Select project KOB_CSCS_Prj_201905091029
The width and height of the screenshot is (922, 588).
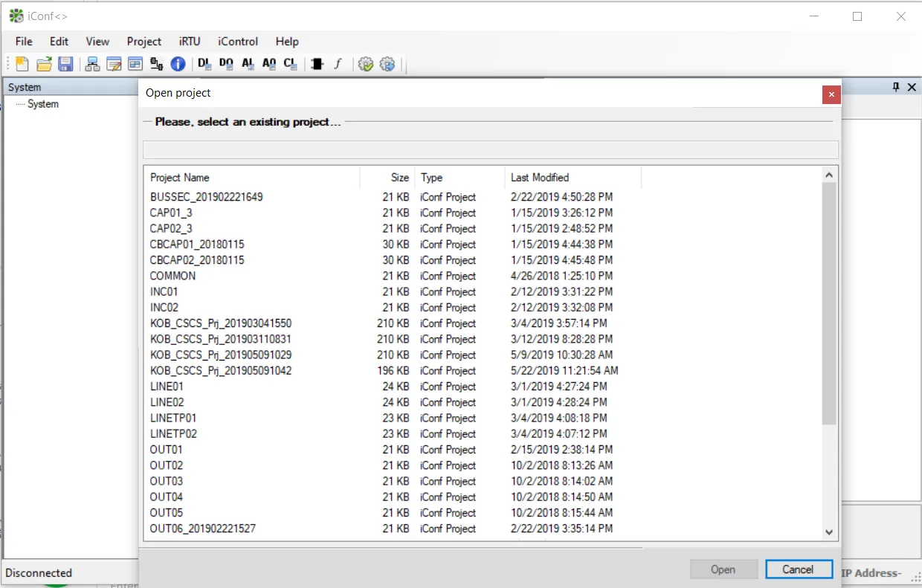click(221, 355)
